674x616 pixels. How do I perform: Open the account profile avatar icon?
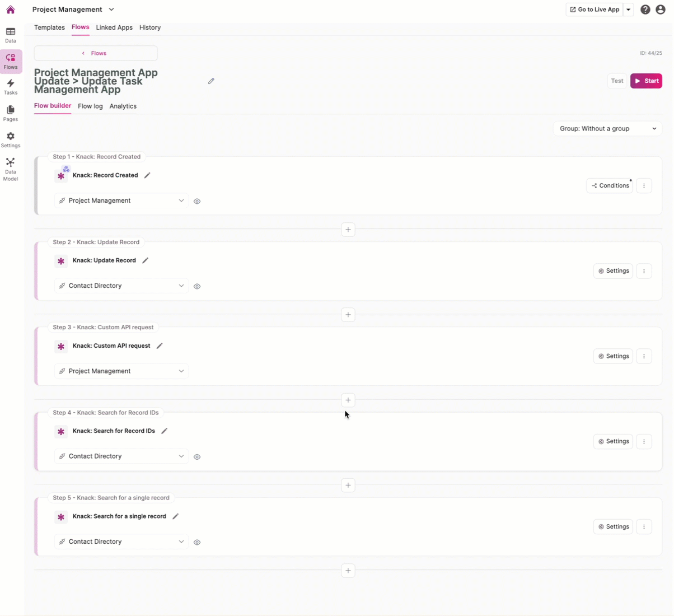coord(661,9)
